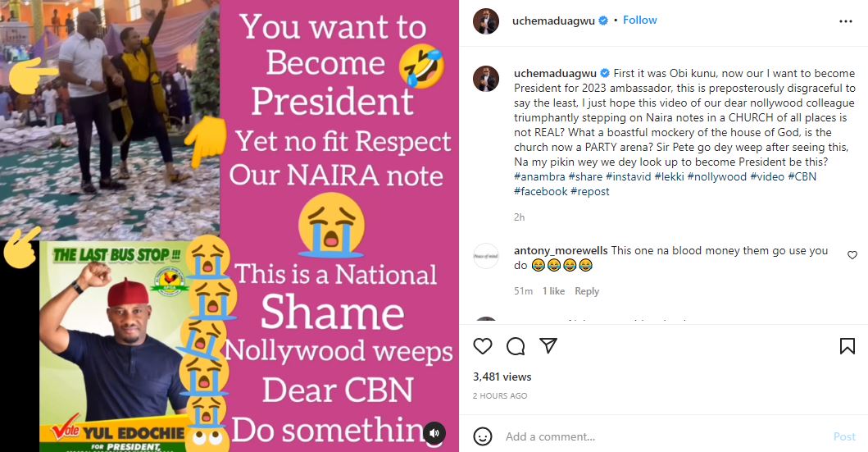The width and height of the screenshot is (868, 452).
Task: Type in the Add a comment field
Action: click(x=656, y=436)
